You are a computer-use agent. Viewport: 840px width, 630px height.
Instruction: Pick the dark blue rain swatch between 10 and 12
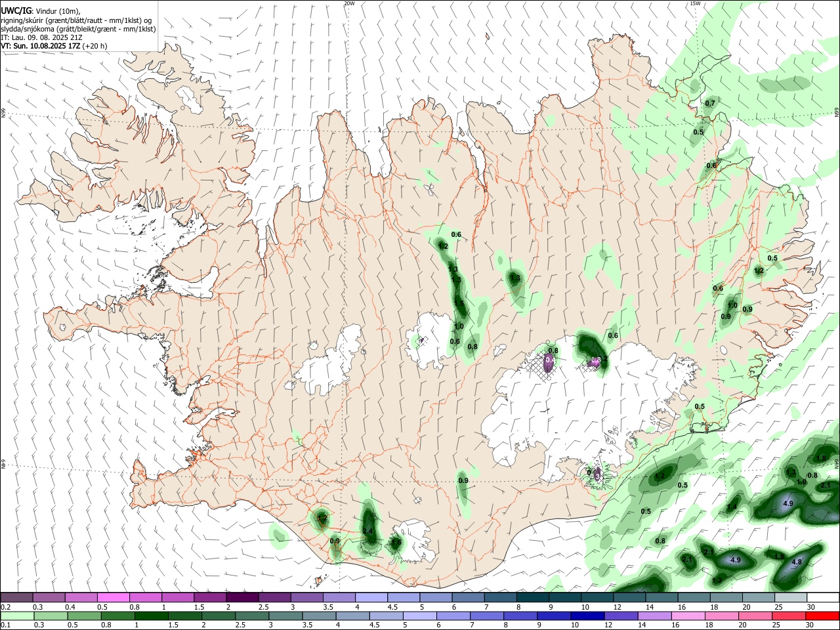[586, 616]
